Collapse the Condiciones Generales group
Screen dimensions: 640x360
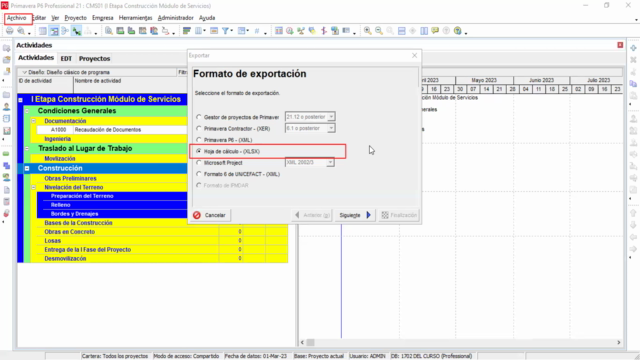coord(27,111)
